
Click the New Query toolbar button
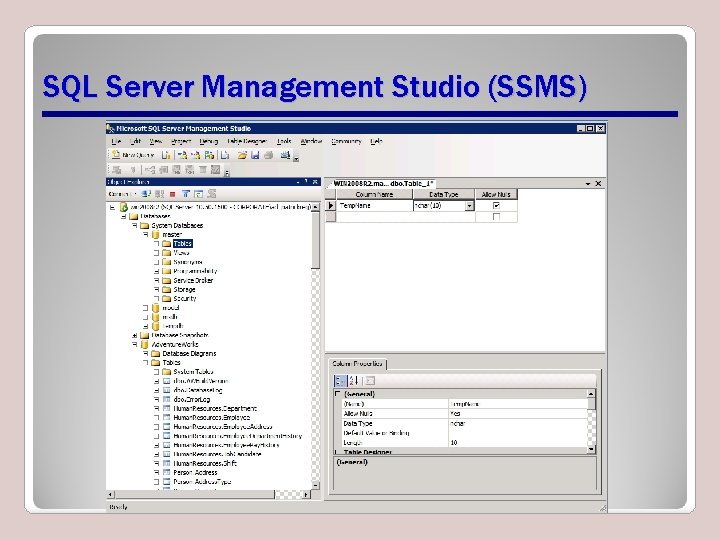pos(133,155)
